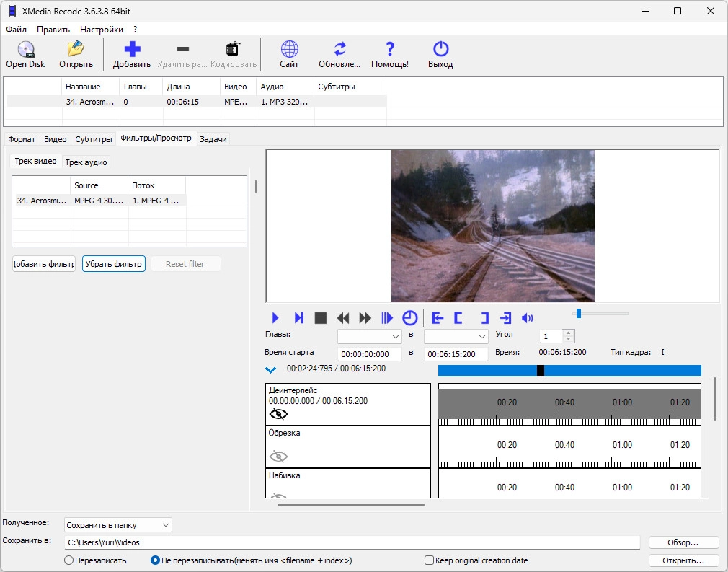This screenshot has height=572, width=728.
Task: Enable Keep original creation date checkbox
Action: (x=429, y=560)
